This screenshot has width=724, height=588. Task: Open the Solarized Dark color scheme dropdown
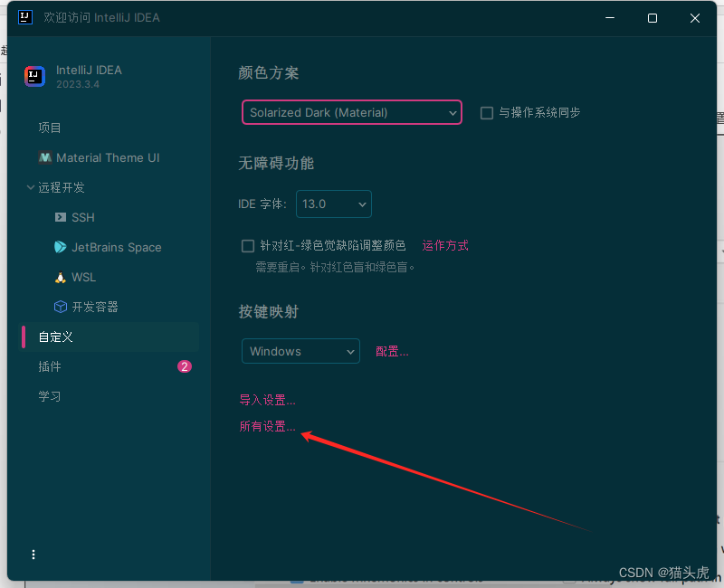pos(352,112)
